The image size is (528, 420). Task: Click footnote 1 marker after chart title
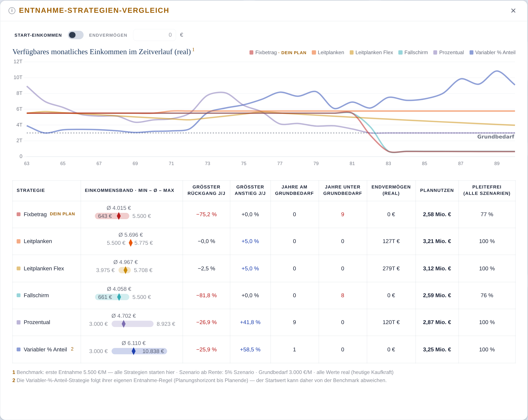[193, 50]
